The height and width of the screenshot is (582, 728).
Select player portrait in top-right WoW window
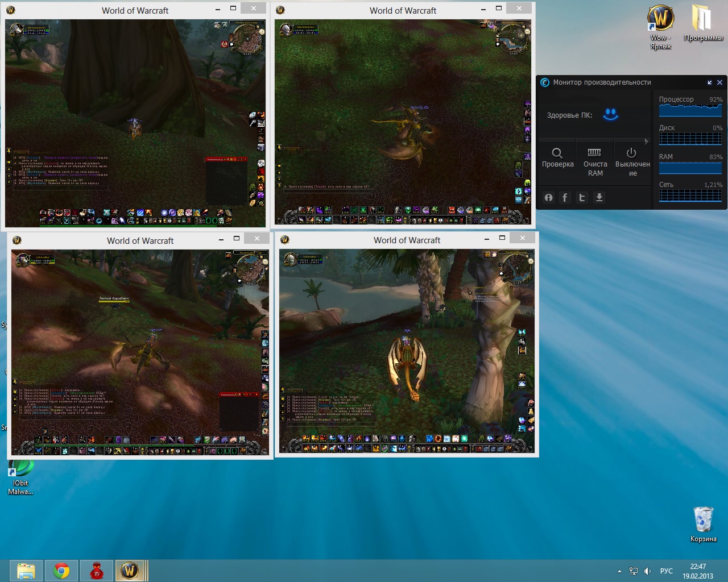(x=286, y=29)
